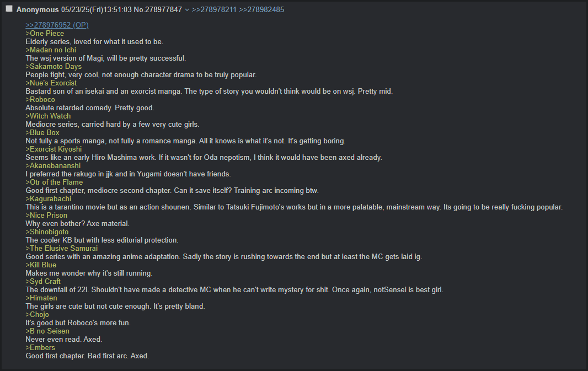Click the greentext line ">Madan no Ichi"
The height and width of the screenshot is (371, 588).
tap(51, 50)
